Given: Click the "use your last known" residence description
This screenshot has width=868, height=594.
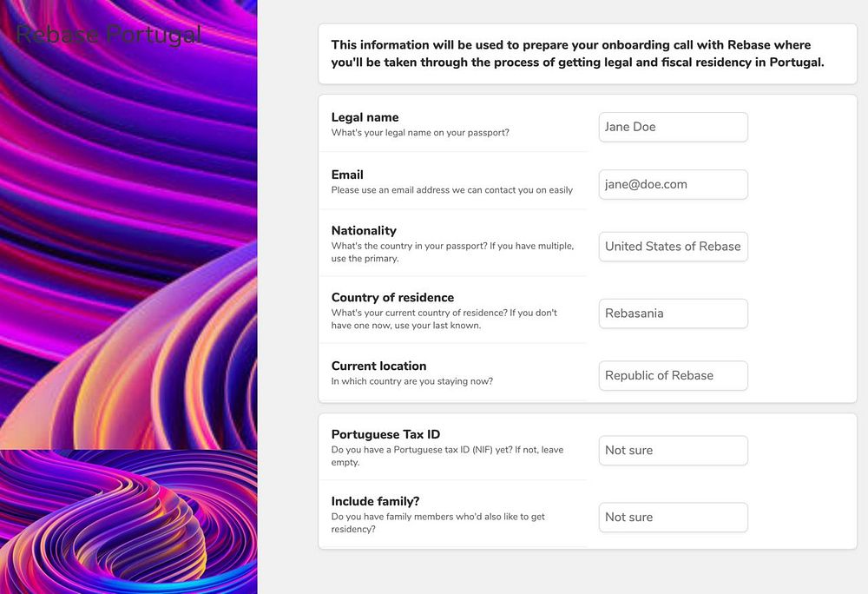Looking at the screenshot, I should (x=444, y=319).
